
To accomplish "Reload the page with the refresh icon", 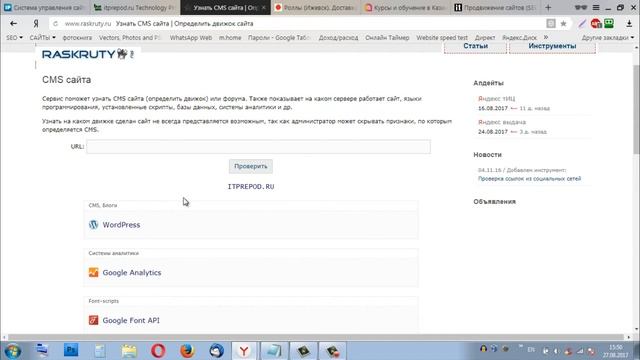I will [56, 24].
